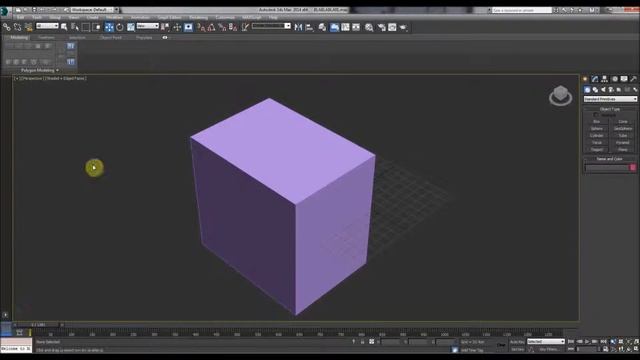
Task: Open the key filter Selected dropdown
Action: (546, 342)
